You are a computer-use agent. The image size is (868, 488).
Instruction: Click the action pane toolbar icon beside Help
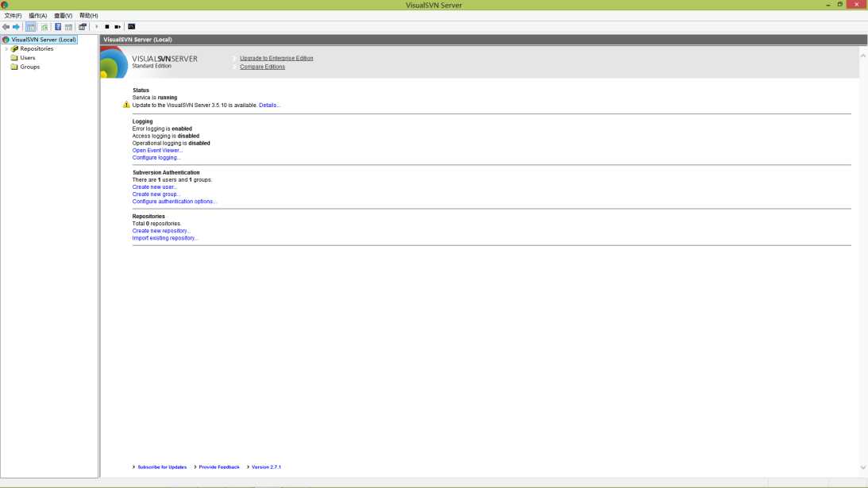click(68, 26)
